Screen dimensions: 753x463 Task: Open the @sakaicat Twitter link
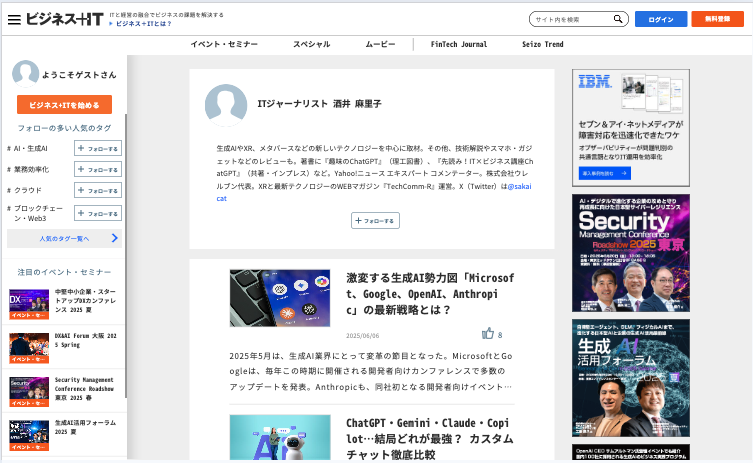tap(519, 186)
